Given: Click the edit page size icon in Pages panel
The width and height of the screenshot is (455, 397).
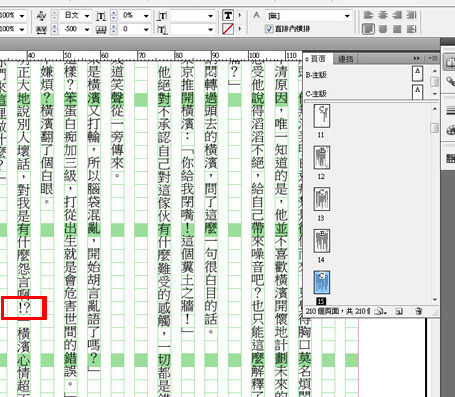Looking at the screenshot, I should (x=380, y=312).
